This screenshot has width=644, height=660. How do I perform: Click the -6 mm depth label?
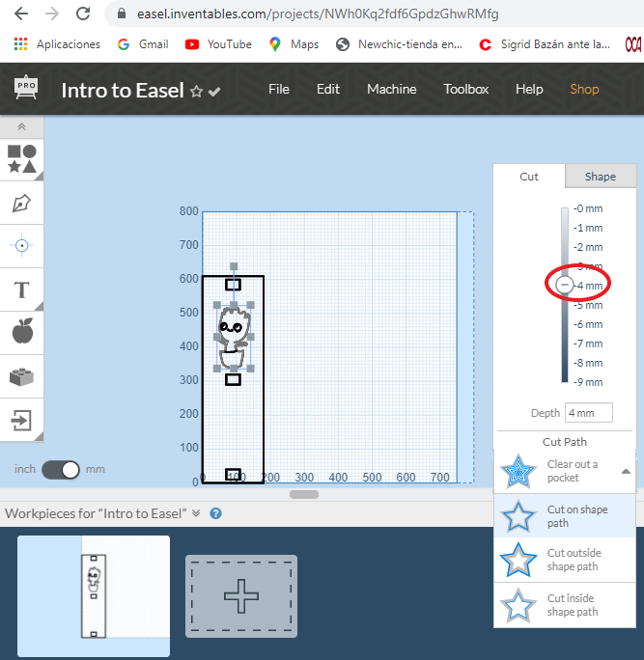588,324
